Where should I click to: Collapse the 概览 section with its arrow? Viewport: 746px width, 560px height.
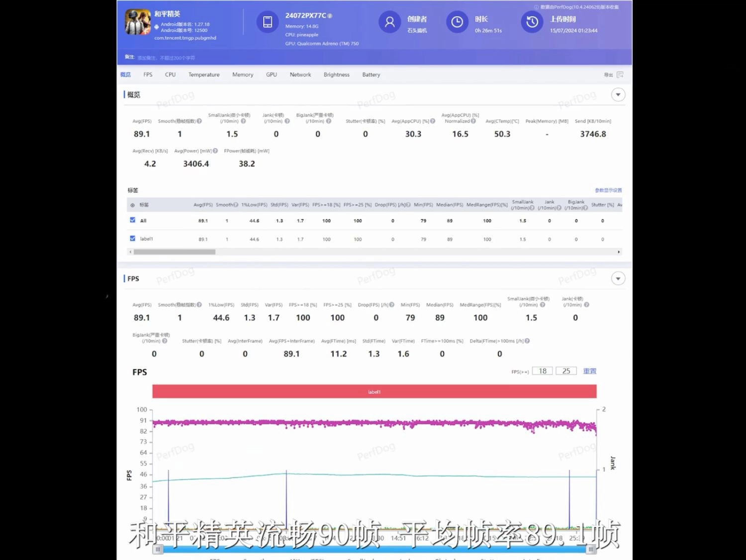[618, 94]
